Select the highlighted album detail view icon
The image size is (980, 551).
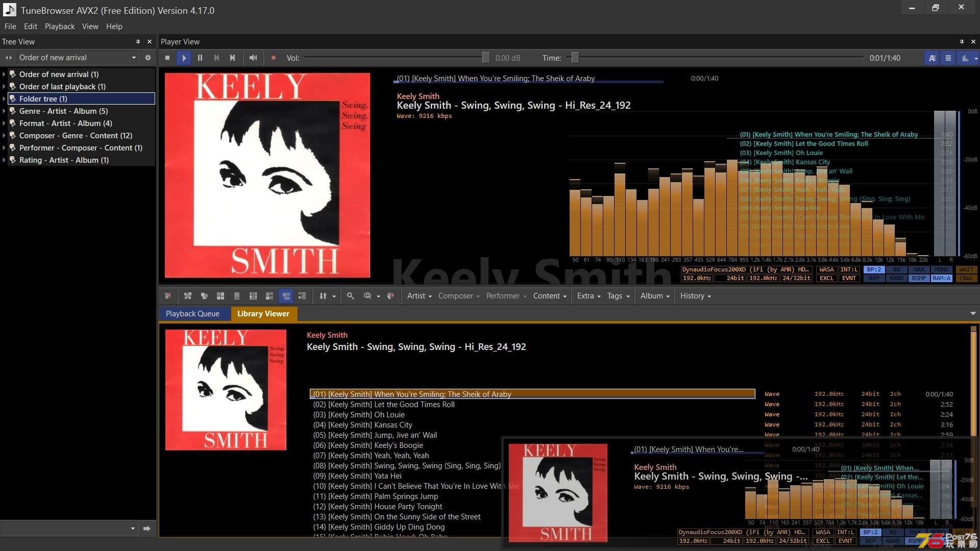click(286, 296)
